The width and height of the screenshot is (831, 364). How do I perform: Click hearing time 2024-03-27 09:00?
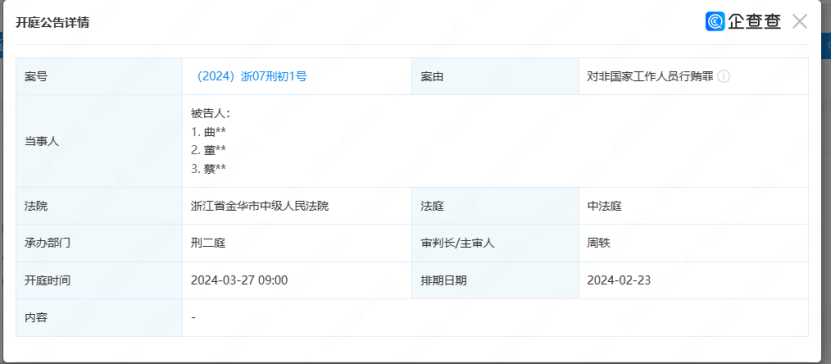coord(240,280)
